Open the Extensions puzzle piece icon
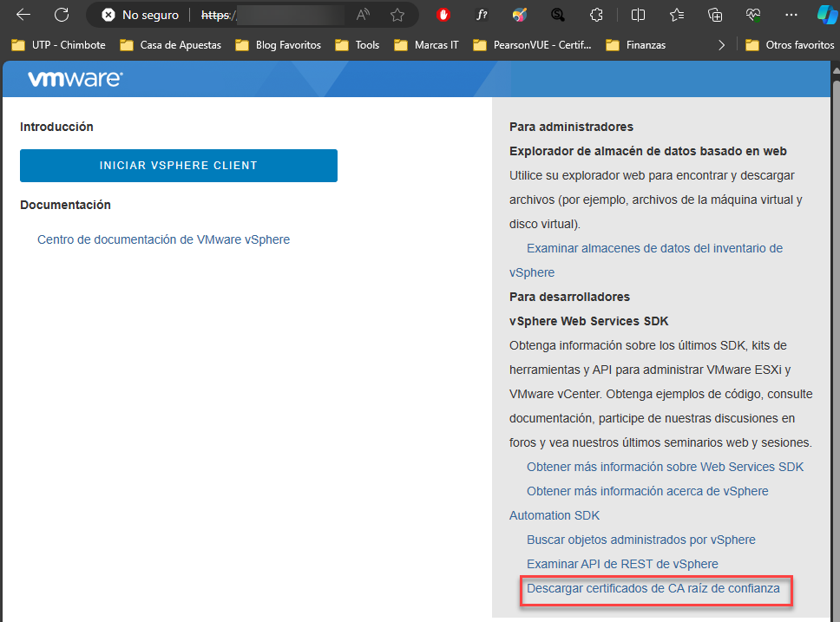This screenshot has height=622, width=840. (596, 15)
